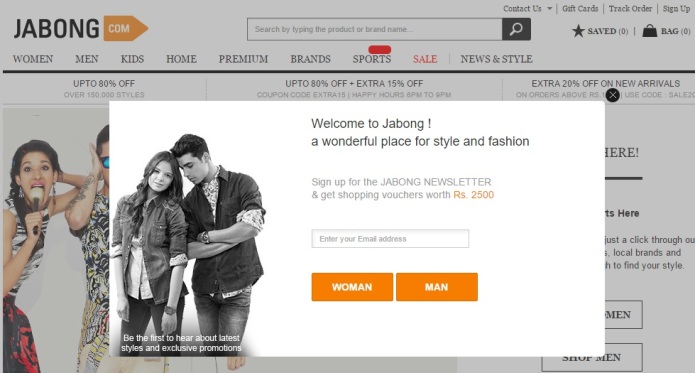Open the Extra 15% Off happy hours banner
Viewport: 695px width, 373px height.
[354, 89]
